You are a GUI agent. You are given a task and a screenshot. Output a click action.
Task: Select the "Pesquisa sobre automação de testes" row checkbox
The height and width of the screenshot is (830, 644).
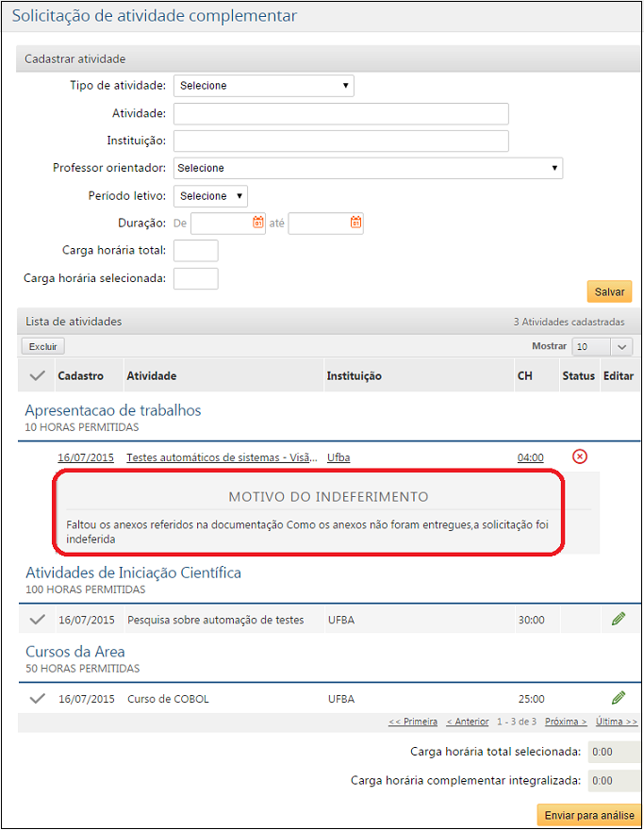click(x=37, y=619)
